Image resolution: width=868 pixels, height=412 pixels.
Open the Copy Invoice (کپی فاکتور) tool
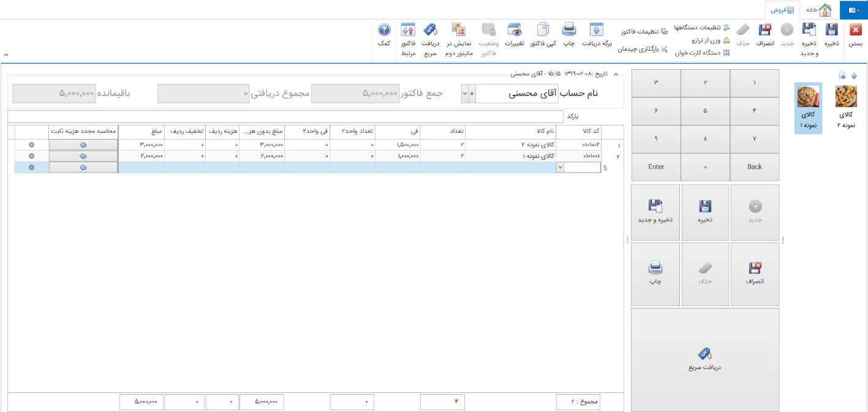[543, 31]
